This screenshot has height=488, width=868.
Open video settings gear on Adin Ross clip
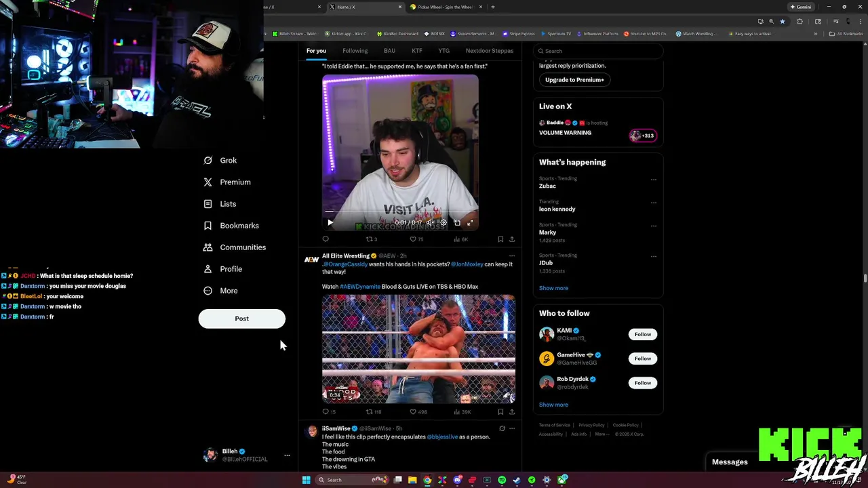(x=443, y=222)
